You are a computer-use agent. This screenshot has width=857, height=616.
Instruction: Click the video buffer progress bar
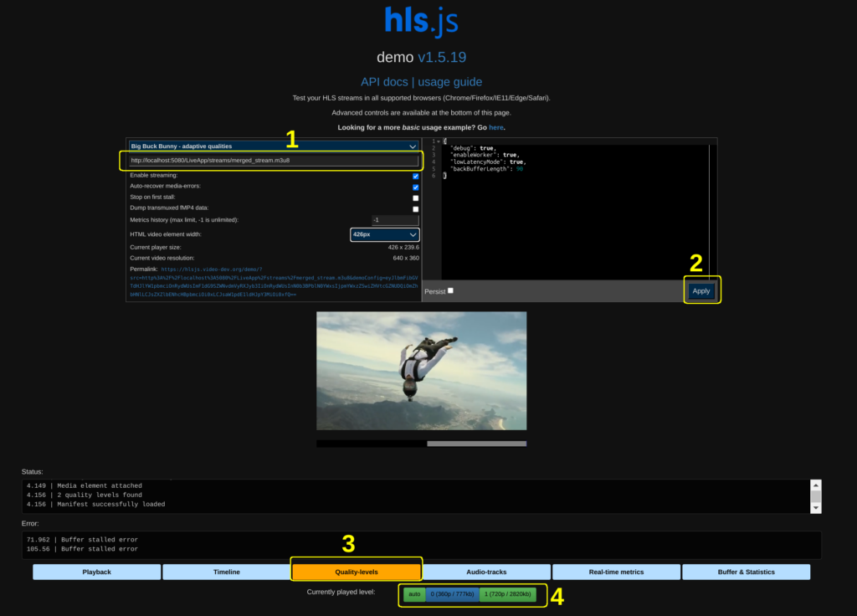(x=422, y=444)
